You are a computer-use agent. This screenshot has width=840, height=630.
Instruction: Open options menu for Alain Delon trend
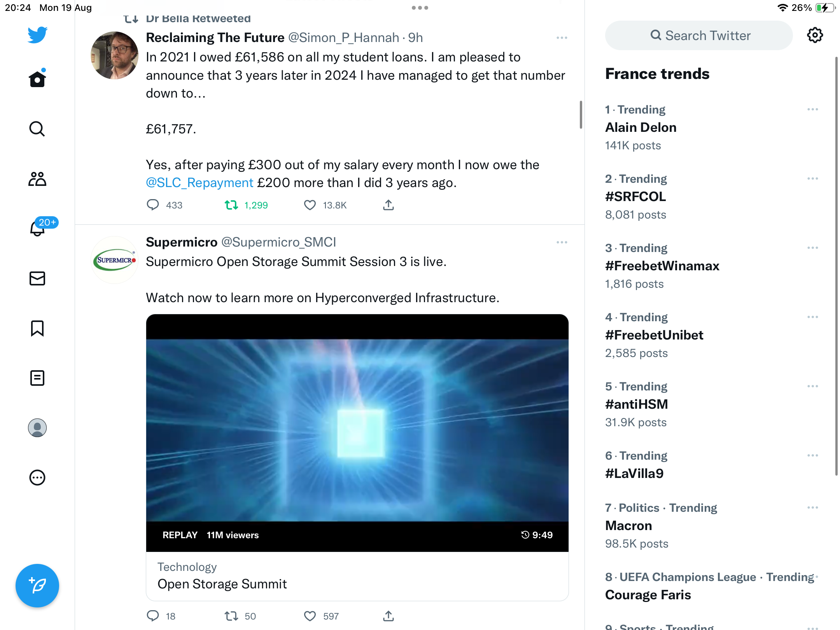[x=812, y=110]
